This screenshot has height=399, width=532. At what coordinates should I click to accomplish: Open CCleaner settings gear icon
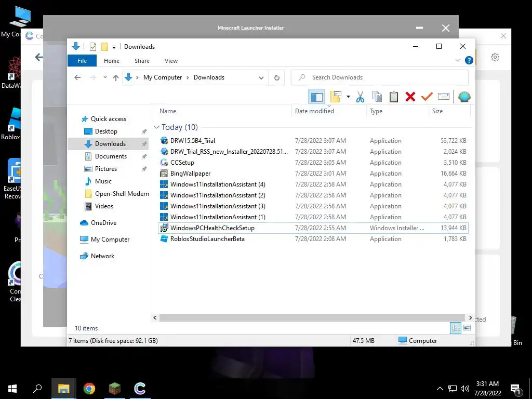[x=495, y=57]
